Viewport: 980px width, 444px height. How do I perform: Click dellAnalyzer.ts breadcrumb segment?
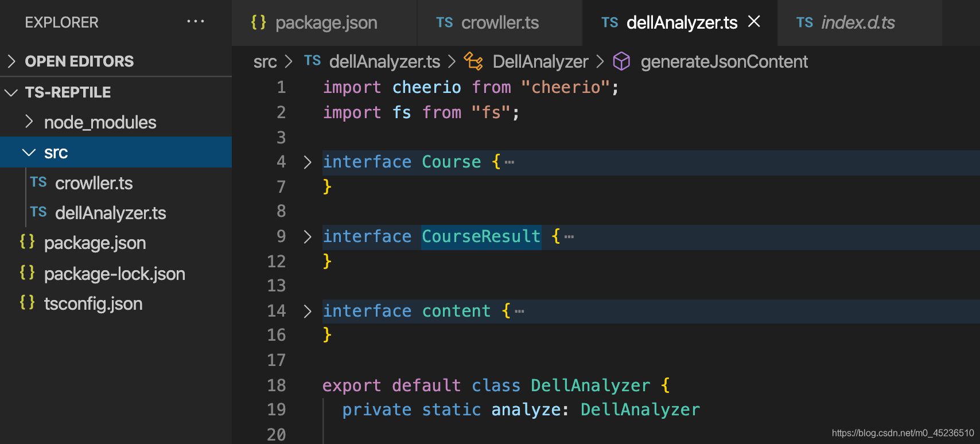tap(384, 61)
